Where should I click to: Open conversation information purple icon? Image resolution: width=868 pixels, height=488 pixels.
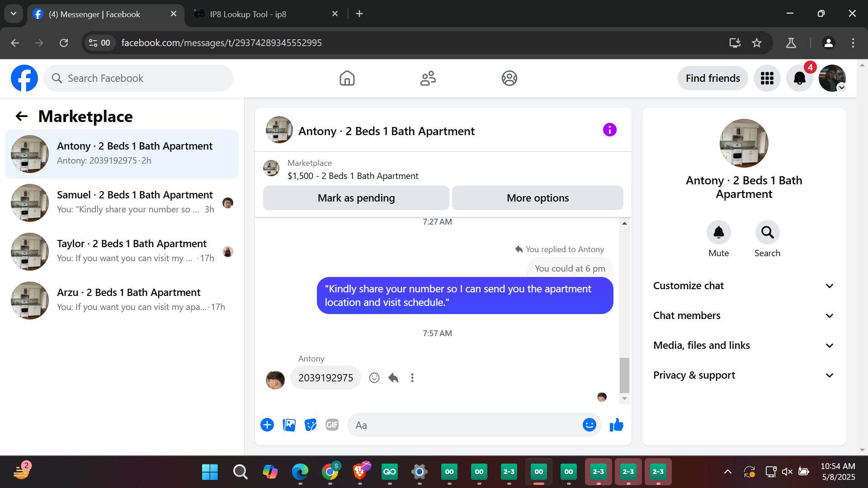(x=609, y=130)
